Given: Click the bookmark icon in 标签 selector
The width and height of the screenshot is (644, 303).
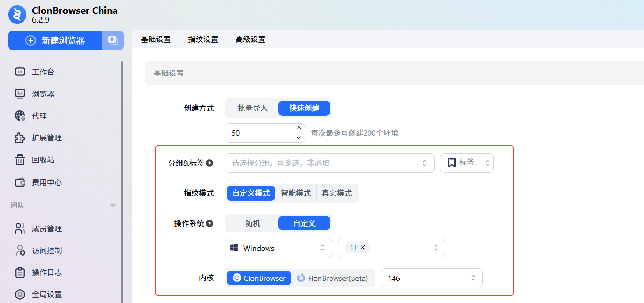Looking at the screenshot, I should (x=451, y=163).
